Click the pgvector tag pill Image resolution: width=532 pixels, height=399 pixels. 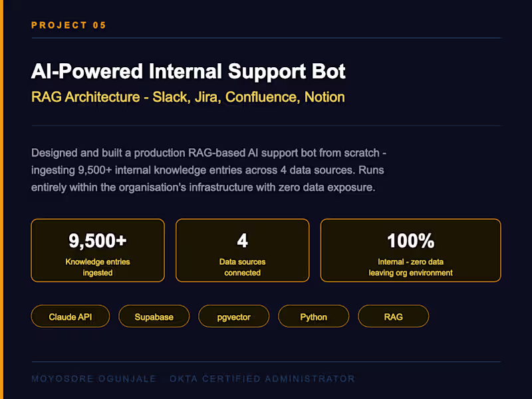pyautogui.click(x=234, y=317)
